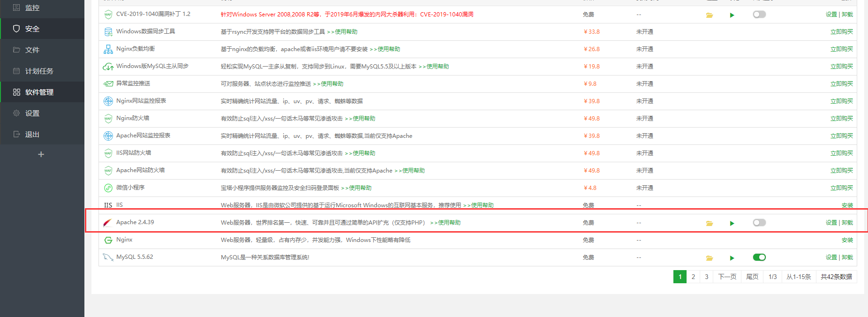868x317 pixels.
Task: Click the 共42条数据 total count text
Action: (836, 277)
